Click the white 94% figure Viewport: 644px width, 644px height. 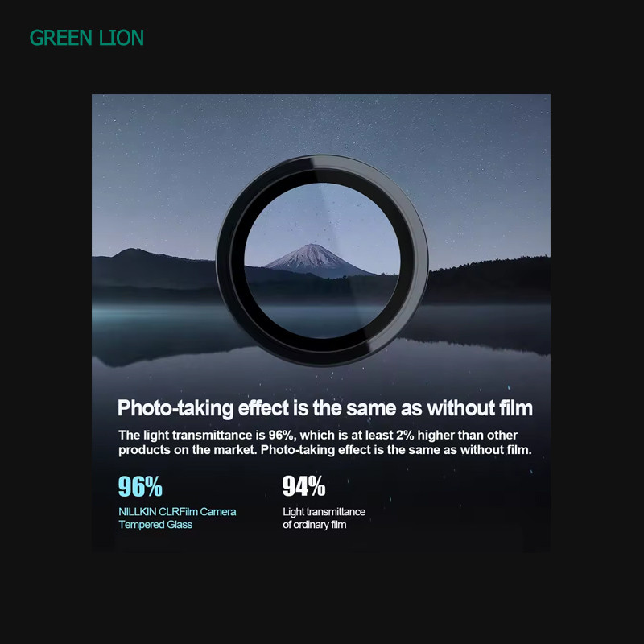304,486
